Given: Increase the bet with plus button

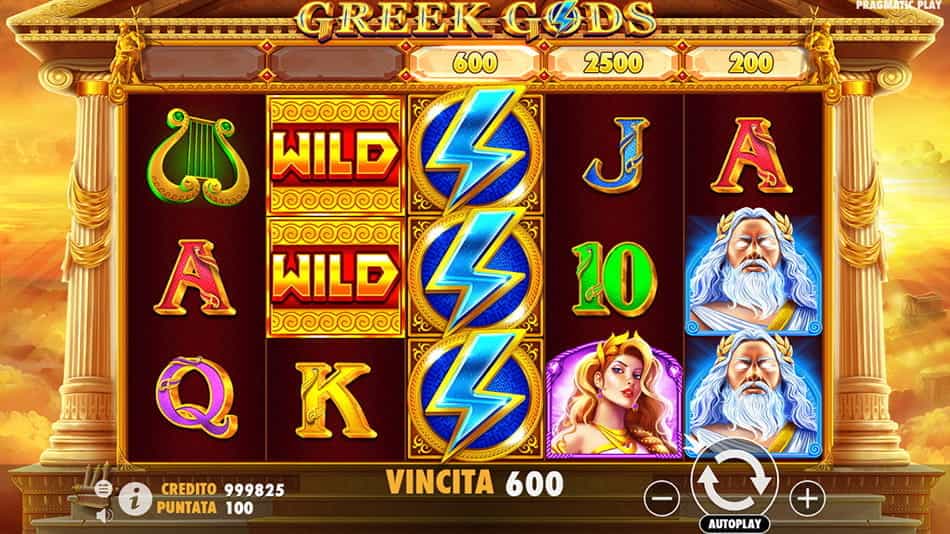Looking at the screenshot, I should click(807, 498).
